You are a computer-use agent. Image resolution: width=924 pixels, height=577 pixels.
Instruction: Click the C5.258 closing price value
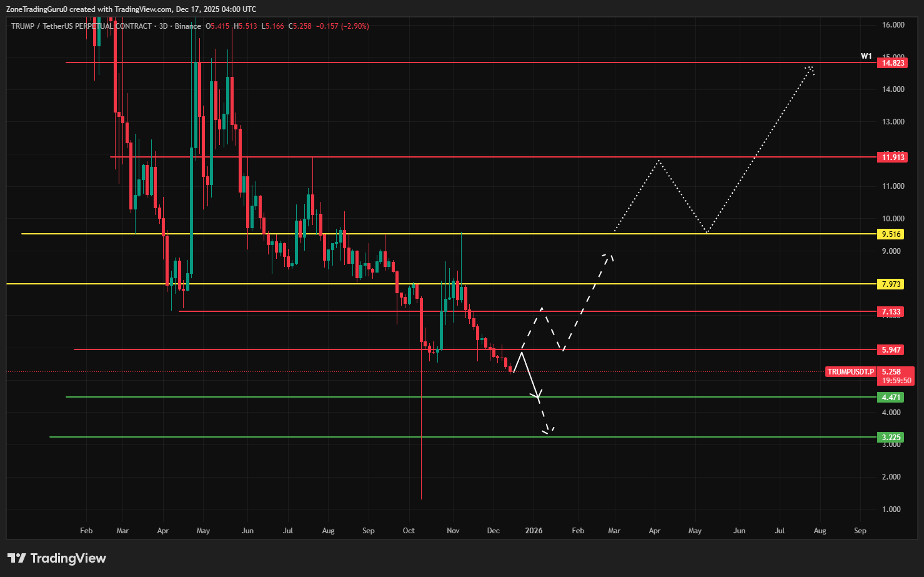[x=300, y=26]
